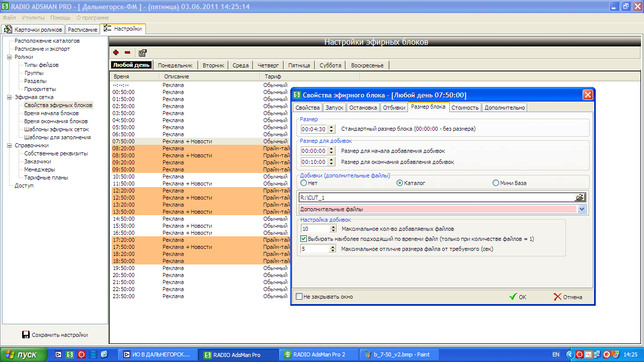Launch the blue stacked bars quick launch icon
The height and width of the screenshot is (362, 644).
click(93, 354)
